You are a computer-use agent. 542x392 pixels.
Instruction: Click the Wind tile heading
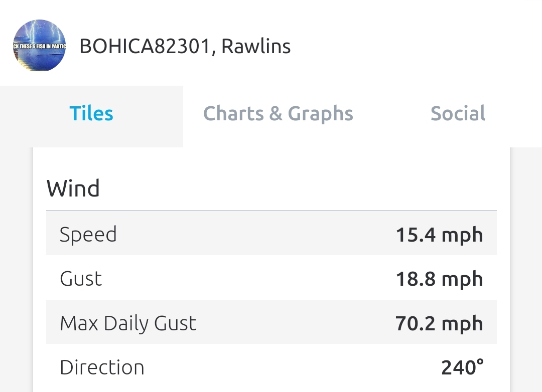(73, 188)
